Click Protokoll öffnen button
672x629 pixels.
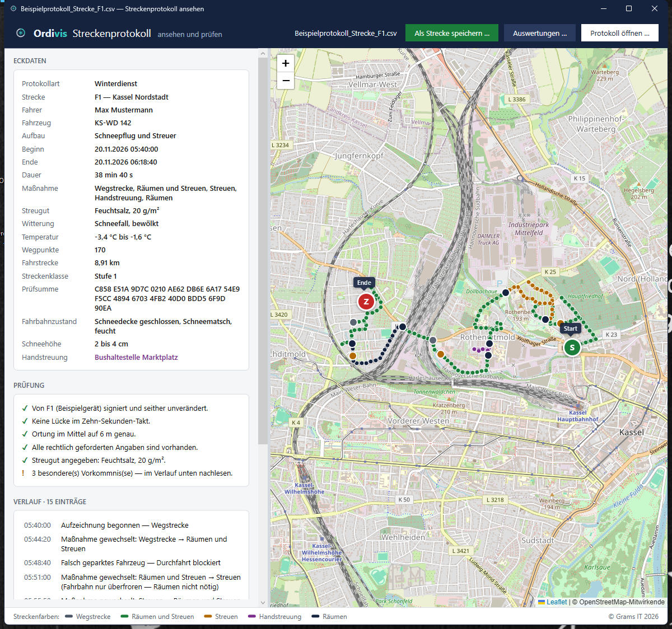click(620, 33)
